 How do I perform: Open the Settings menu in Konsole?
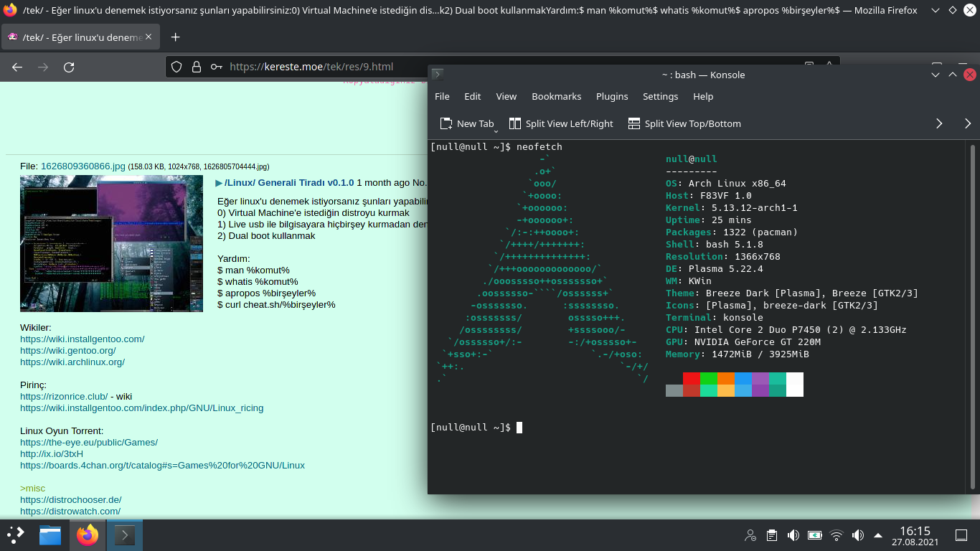(x=660, y=96)
